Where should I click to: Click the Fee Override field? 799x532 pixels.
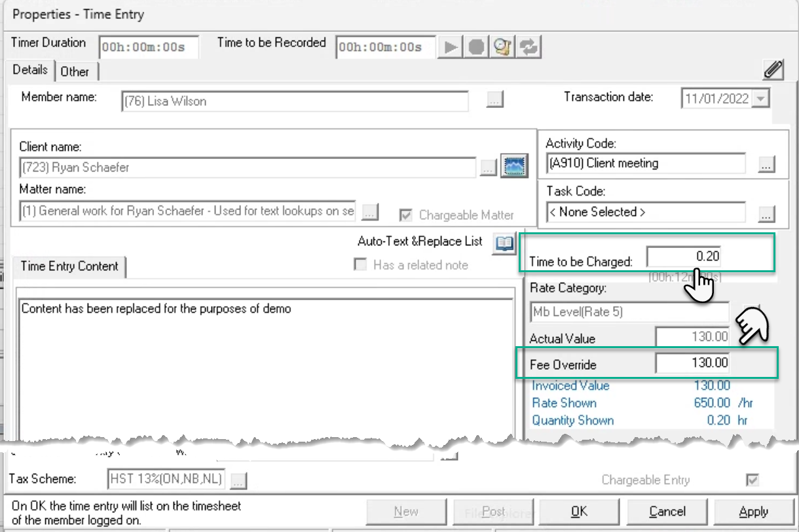(x=693, y=363)
